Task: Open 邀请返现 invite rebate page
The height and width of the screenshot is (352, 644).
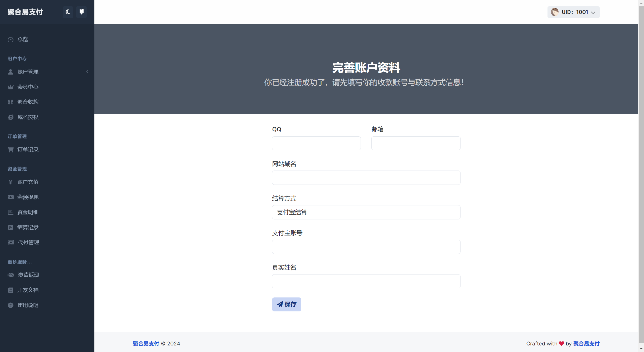Action: pos(28,275)
